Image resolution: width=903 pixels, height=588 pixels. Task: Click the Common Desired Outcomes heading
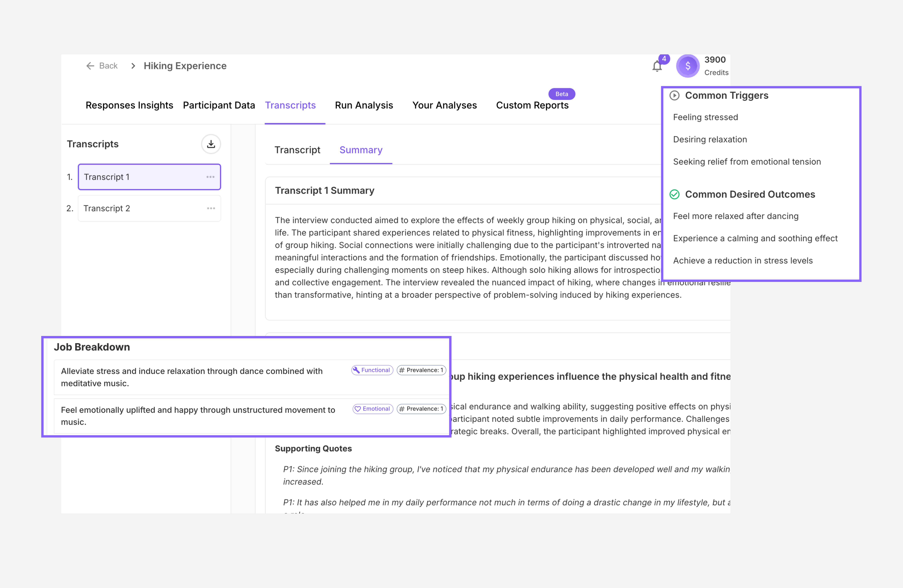(x=750, y=195)
